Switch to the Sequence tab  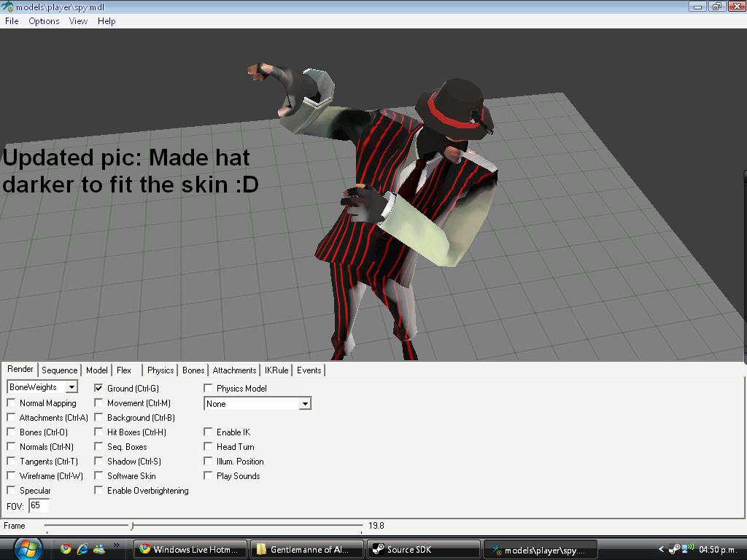[x=59, y=370]
